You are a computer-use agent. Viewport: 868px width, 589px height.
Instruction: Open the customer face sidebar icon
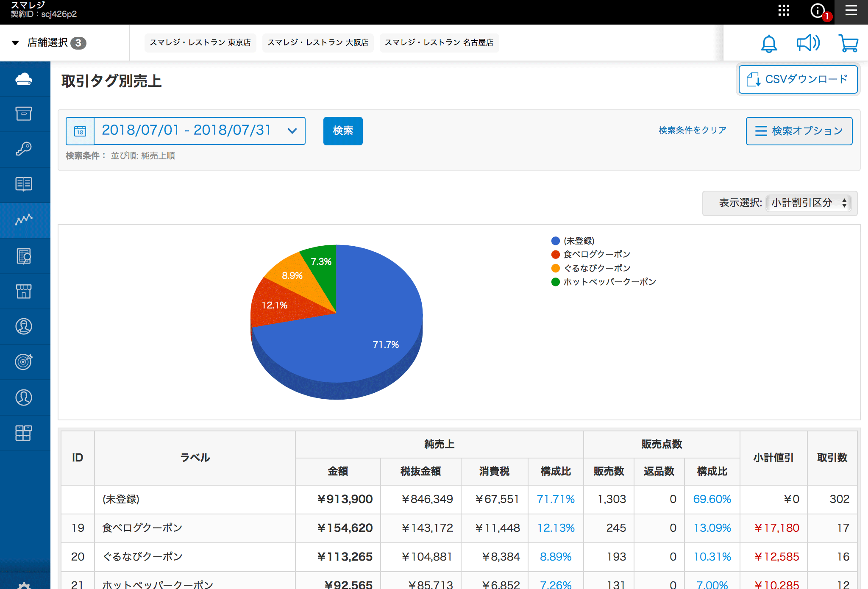[x=24, y=326]
